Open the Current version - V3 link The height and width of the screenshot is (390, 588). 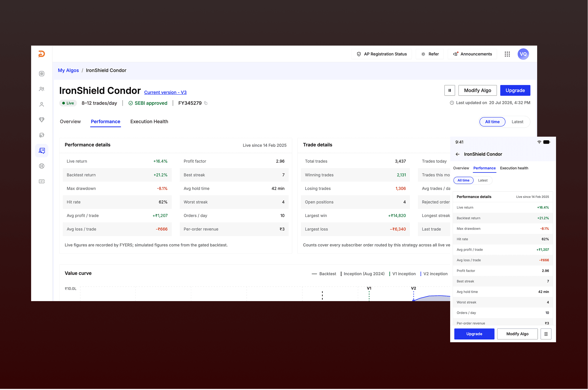[x=165, y=92]
